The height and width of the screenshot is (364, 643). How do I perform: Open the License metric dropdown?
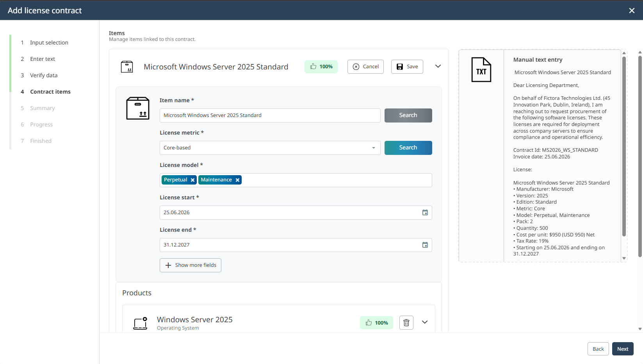(270, 148)
